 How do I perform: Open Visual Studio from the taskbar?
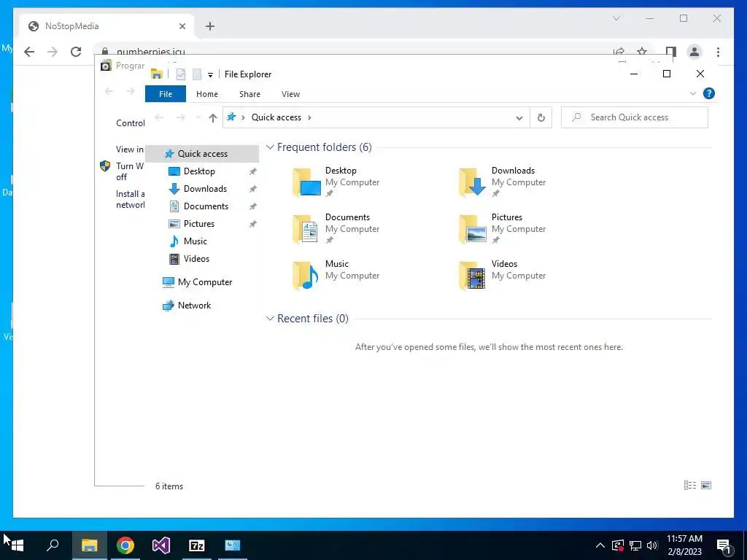160,545
